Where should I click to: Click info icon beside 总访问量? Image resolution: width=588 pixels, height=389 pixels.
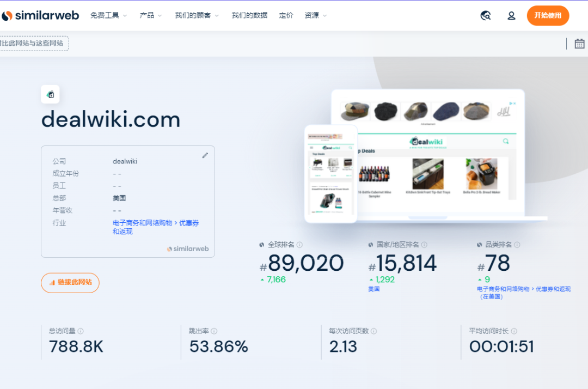pos(81,331)
